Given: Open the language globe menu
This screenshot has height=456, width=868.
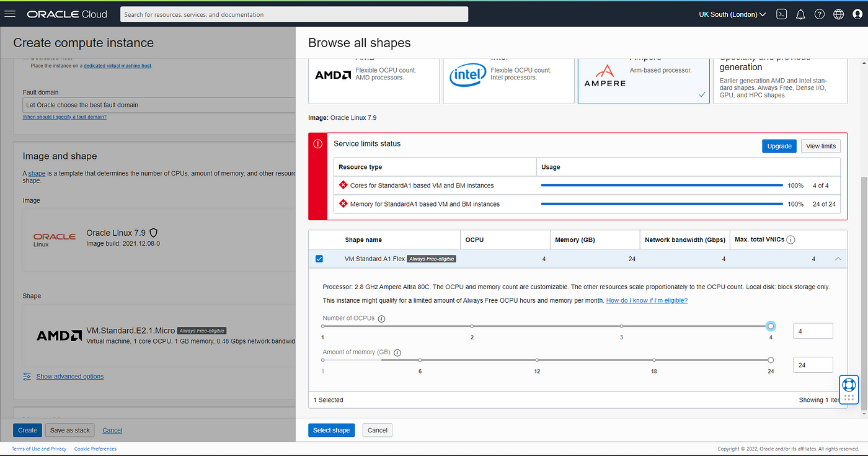Looking at the screenshot, I should coord(838,14).
